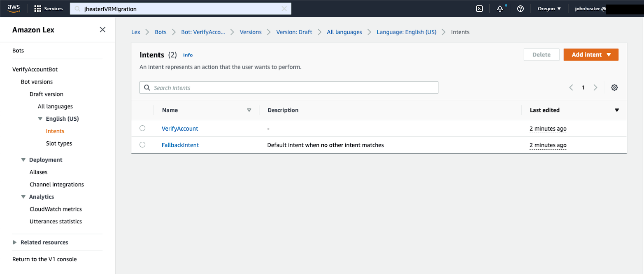Open Utterances statistics in sidebar

pos(56,222)
